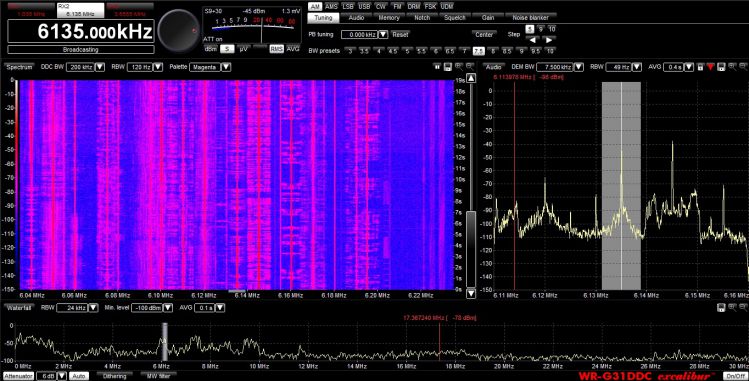Open the Gain tab
Screen dimensions: 749x381
[x=488, y=18]
